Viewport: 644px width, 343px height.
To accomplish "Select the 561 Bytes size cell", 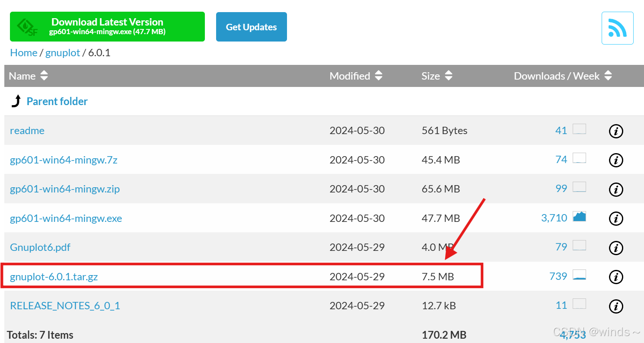I will (444, 131).
